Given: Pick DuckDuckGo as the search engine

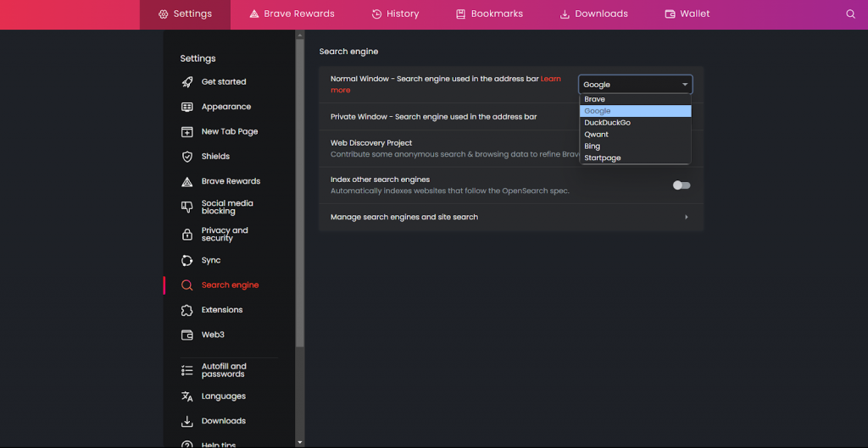Looking at the screenshot, I should coord(636,123).
